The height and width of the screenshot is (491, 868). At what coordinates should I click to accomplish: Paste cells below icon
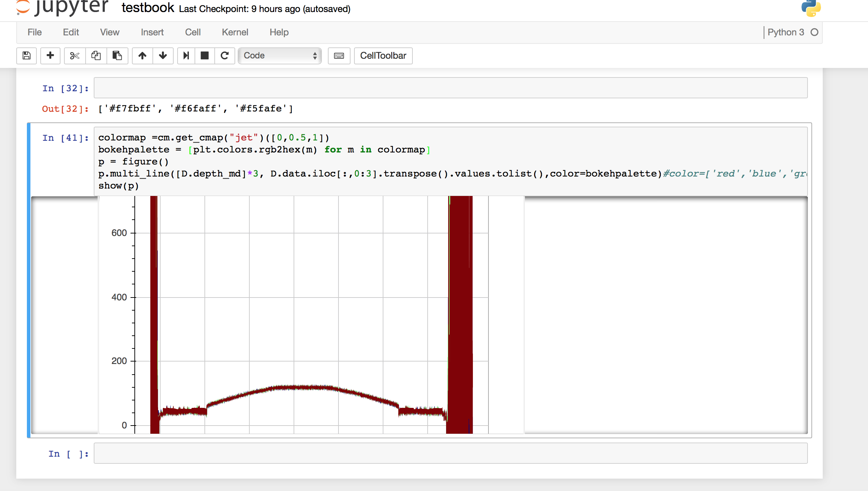117,56
